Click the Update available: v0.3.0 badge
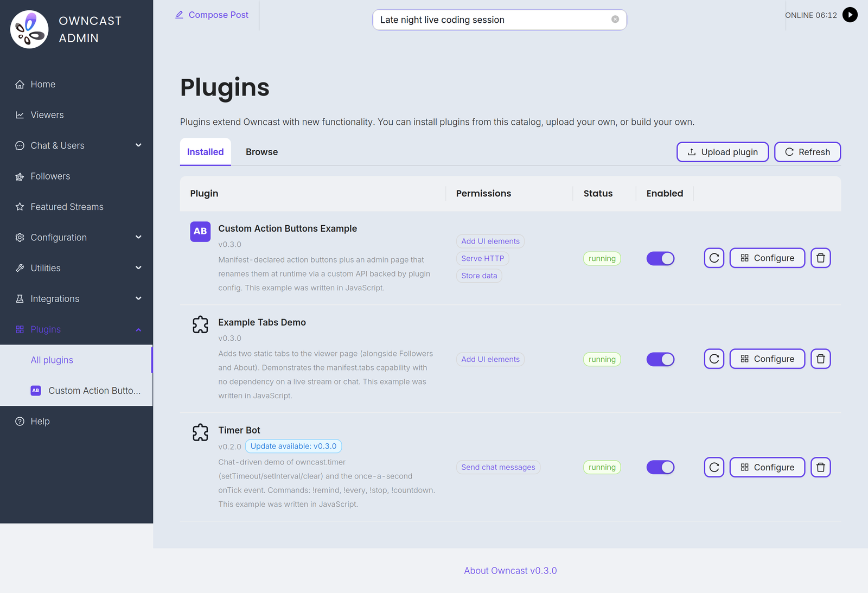This screenshot has width=868, height=593. 293,447
